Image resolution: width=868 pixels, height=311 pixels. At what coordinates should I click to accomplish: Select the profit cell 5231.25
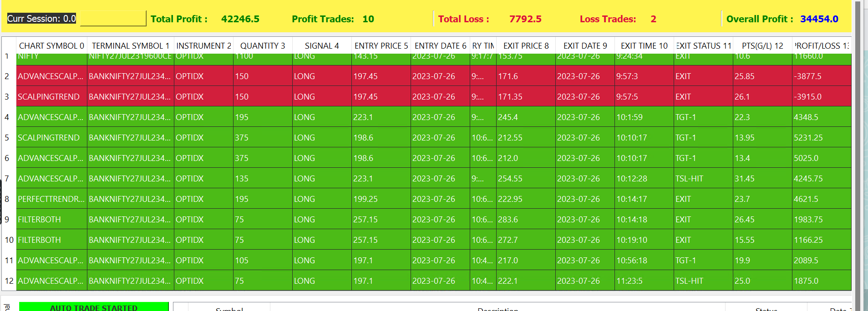pyautogui.click(x=822, y=137)
